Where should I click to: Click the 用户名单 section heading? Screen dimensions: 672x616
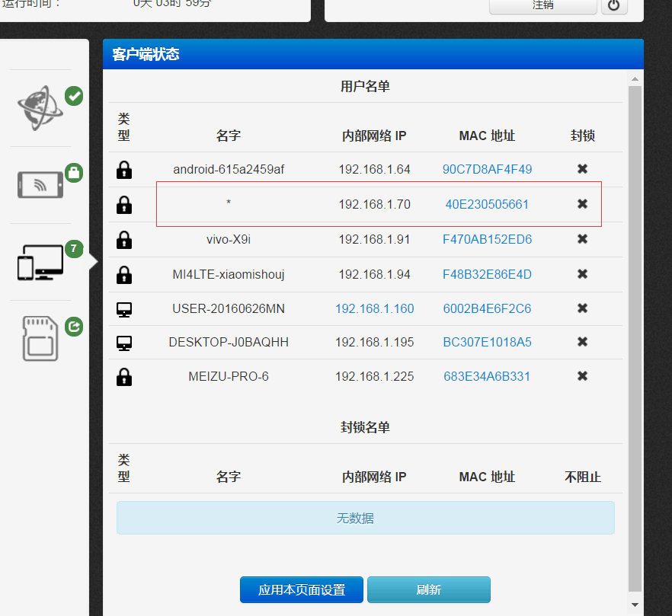365,86
